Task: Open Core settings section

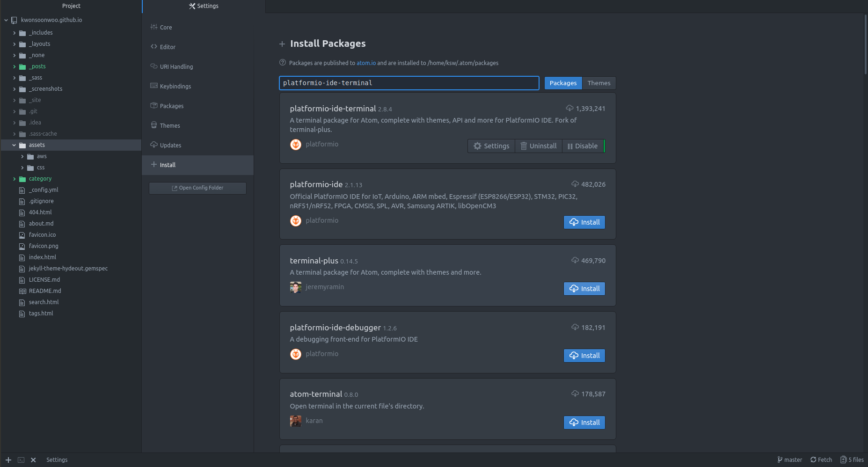Action: (198, 28)
